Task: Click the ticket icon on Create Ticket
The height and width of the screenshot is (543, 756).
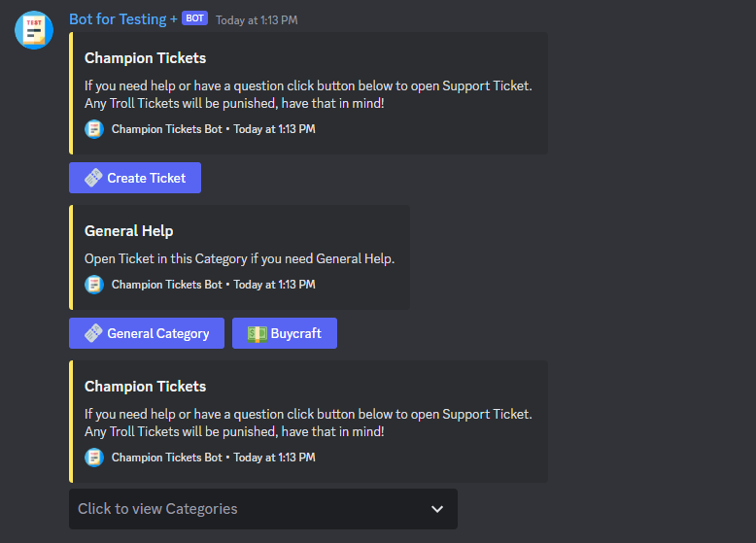Action: [93, 178]
